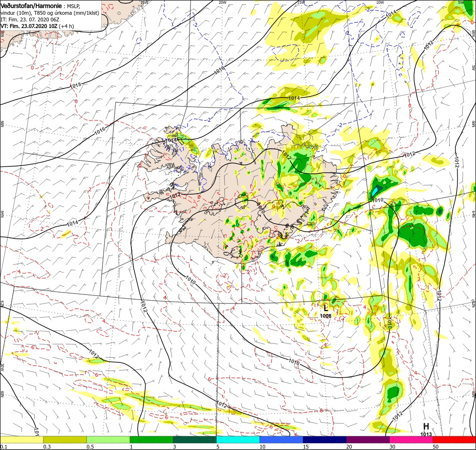Click the olive 0.3 mm legend swatch
Image resolution: width=476 pixels, height=450 pixels.
coord(65,440)
